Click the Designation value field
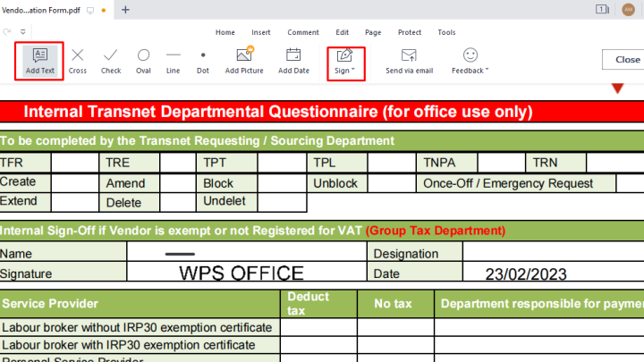The width and height of the screenshot is (644, 362). (554, 251)
